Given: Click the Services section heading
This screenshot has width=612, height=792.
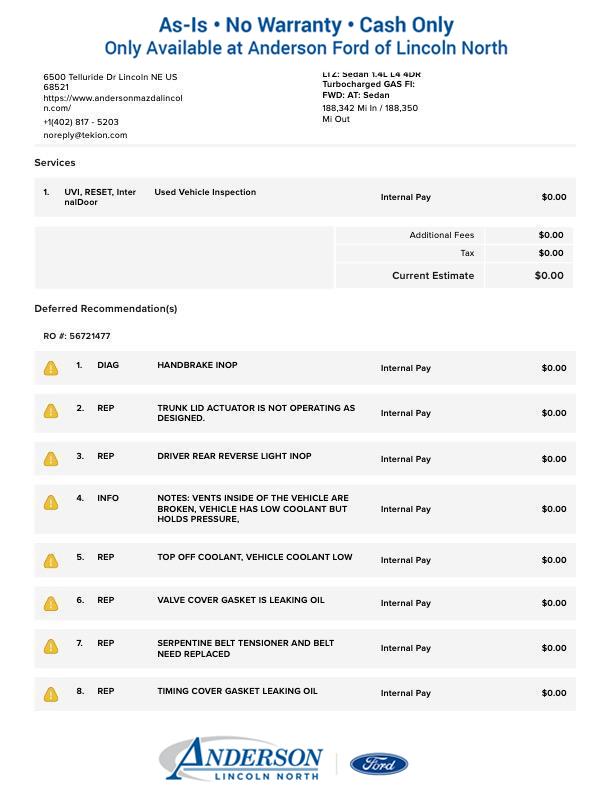Looking at the screenshot, I should click(x=54, y=162).
